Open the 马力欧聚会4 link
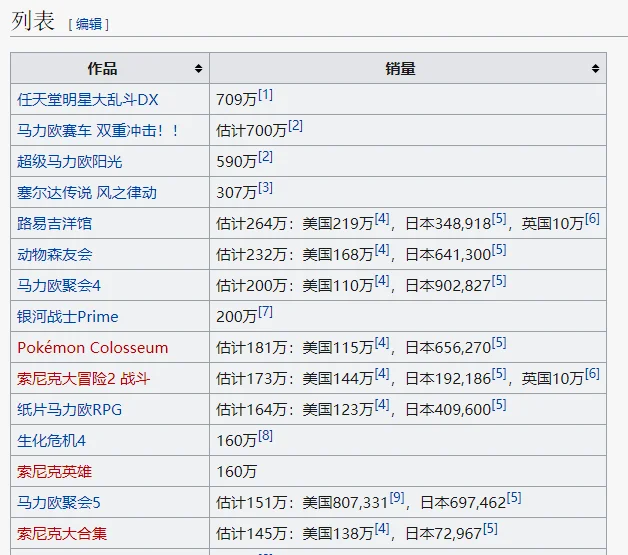Viewport: 628px width, 555px height. 59,286
